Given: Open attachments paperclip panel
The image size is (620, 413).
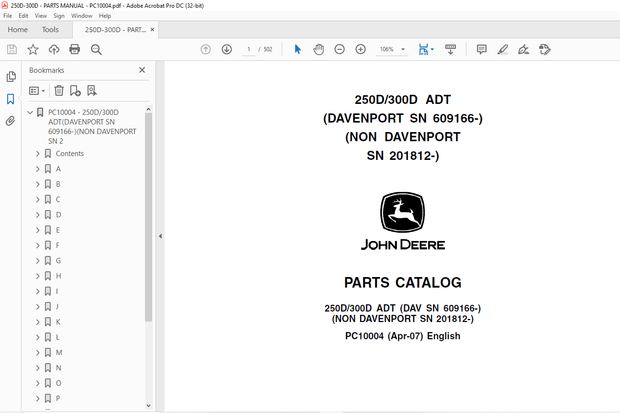Looking at the screenshot, I should [x=11, y=121].
